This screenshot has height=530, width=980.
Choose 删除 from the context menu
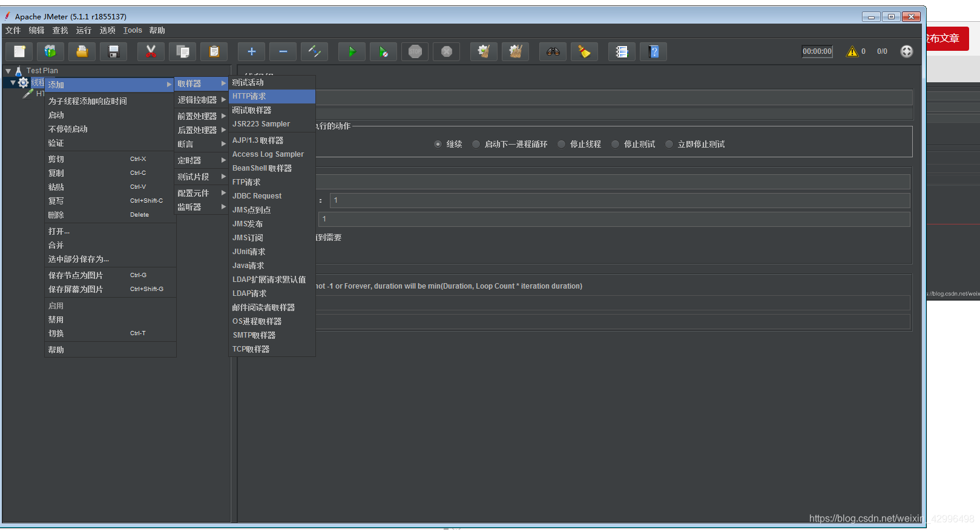(110, 215)
